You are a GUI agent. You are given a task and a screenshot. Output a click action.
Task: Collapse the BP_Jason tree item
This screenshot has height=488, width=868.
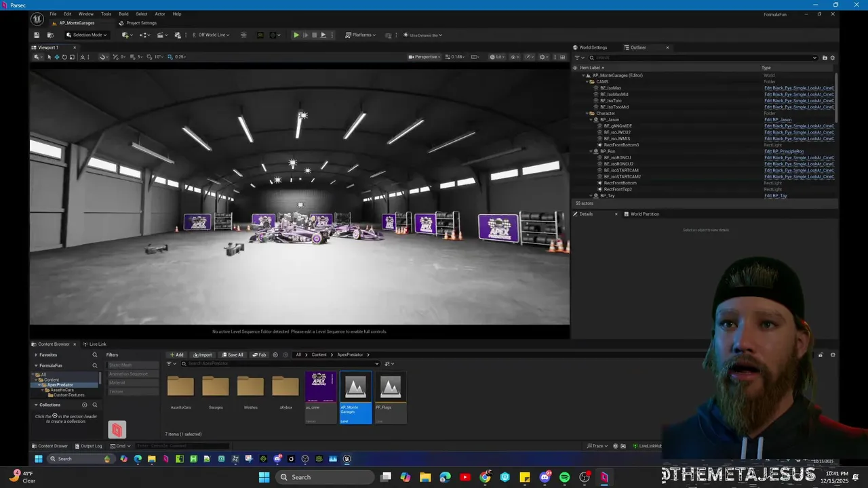(x=591, y=119)
